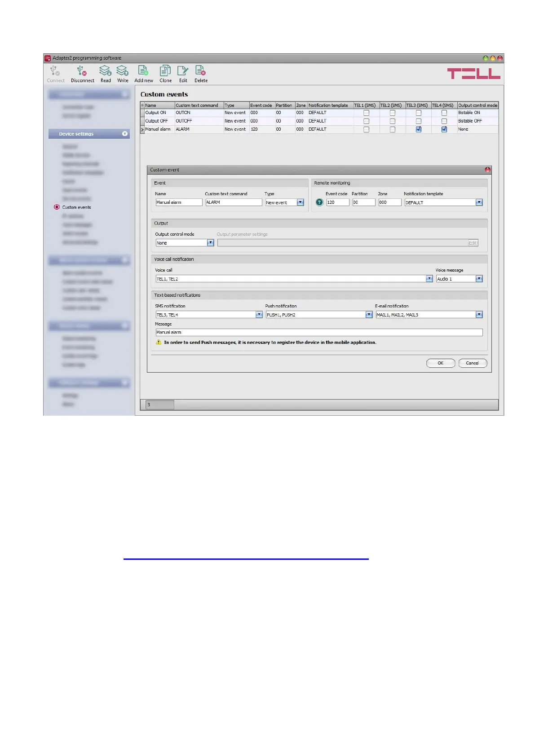
Task: Open the Push notification dropdown
Action: (369, 315)
